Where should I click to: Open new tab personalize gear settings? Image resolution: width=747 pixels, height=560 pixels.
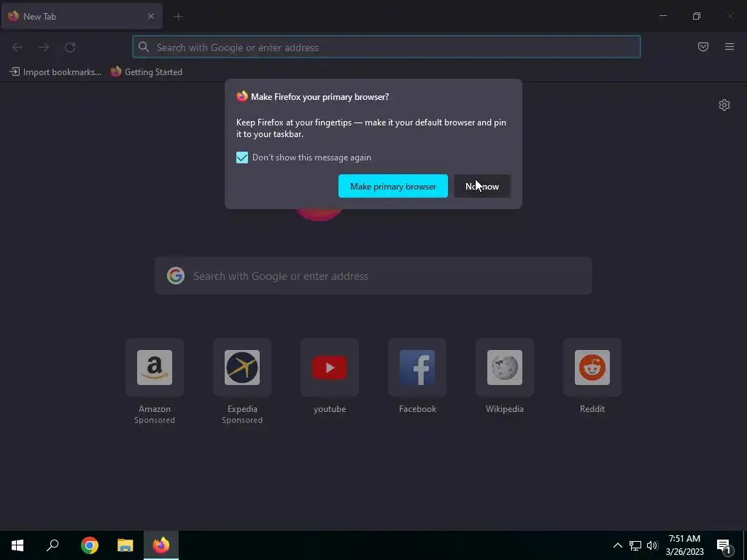click(x=724, y=105)
